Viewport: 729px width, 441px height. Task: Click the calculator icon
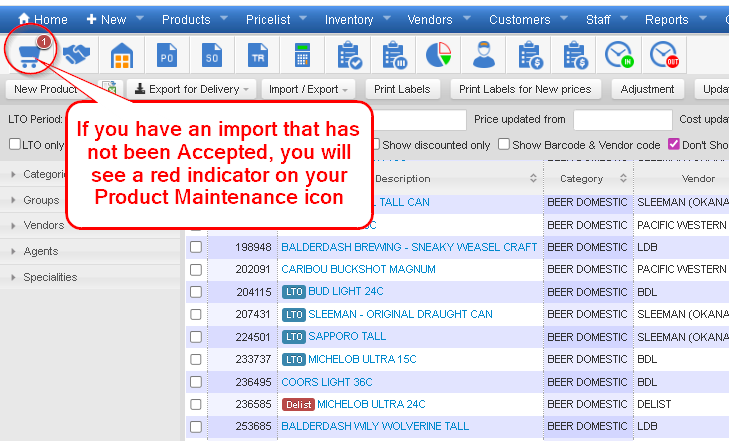pos(302,56)
